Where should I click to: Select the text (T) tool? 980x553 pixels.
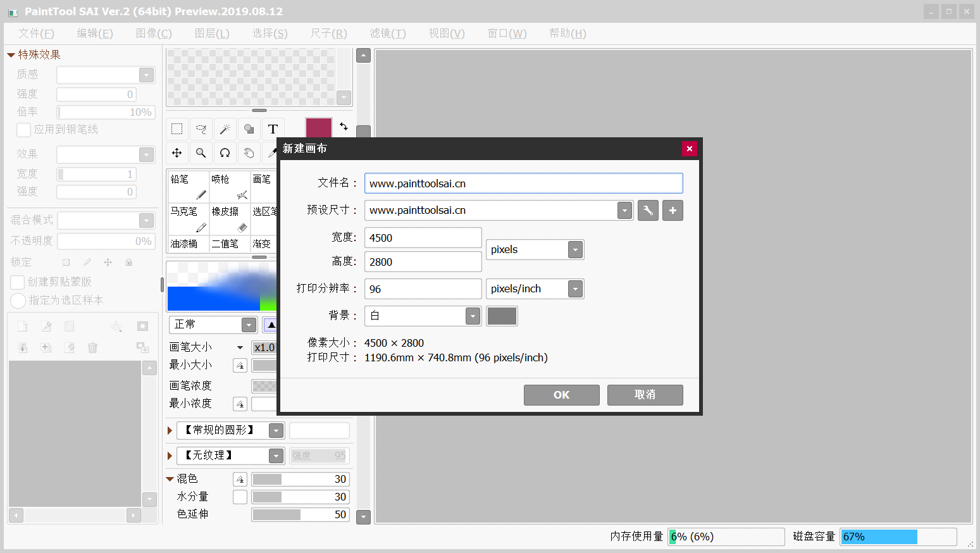pos(273,129)
